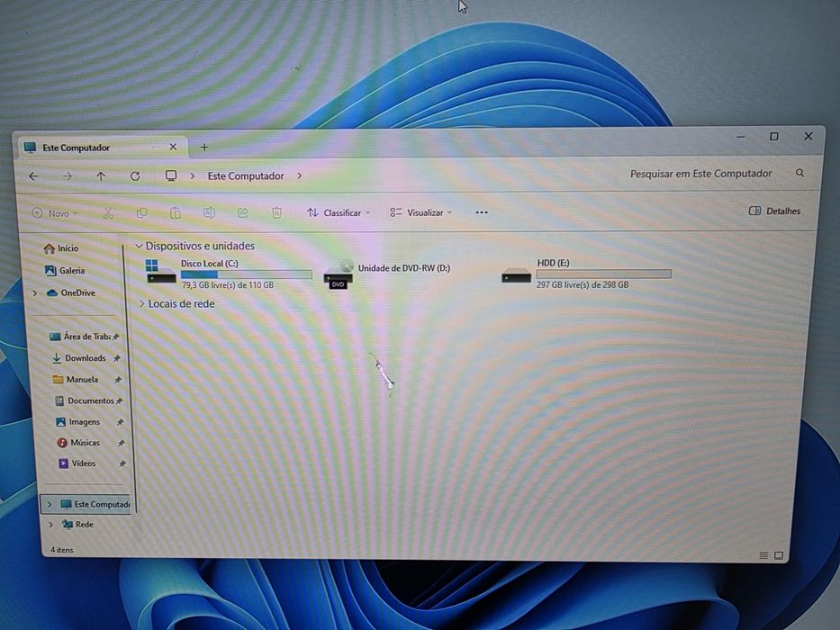Close the File Explorer window
The width and height of the screenshot is (840, 630).
808,136
